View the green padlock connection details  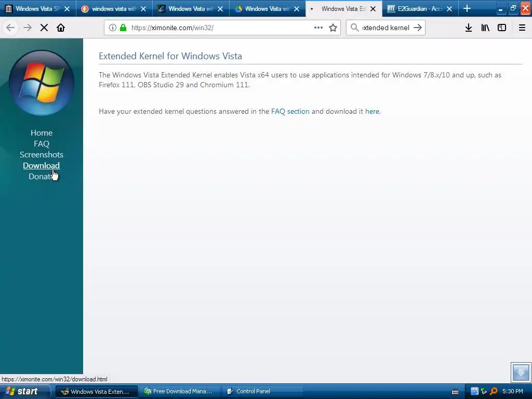pos(123,28)
